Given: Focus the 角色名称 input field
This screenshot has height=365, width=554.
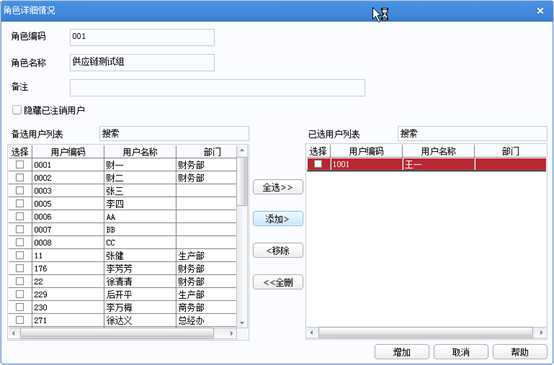Looking at the screenshot, I should click(x=142, y=63).
